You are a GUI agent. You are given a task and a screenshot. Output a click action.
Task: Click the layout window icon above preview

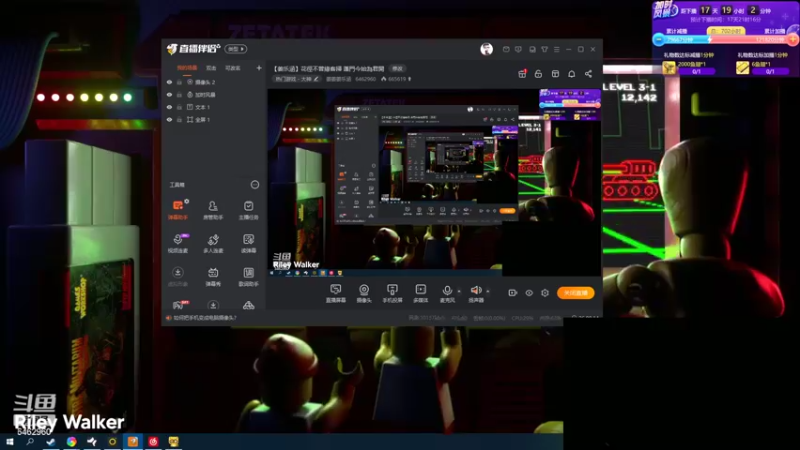click(x=555, y=74)
